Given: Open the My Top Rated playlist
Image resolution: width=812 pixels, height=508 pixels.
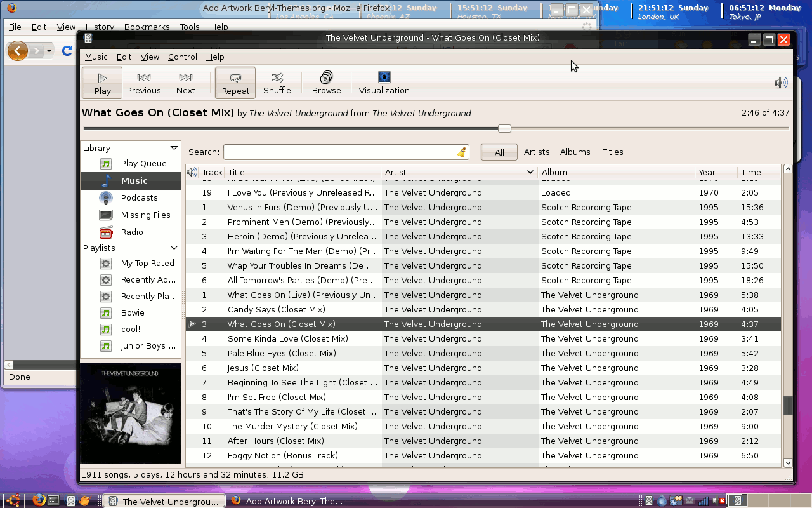Looking at the screenshot, I should tap(131, 263).
